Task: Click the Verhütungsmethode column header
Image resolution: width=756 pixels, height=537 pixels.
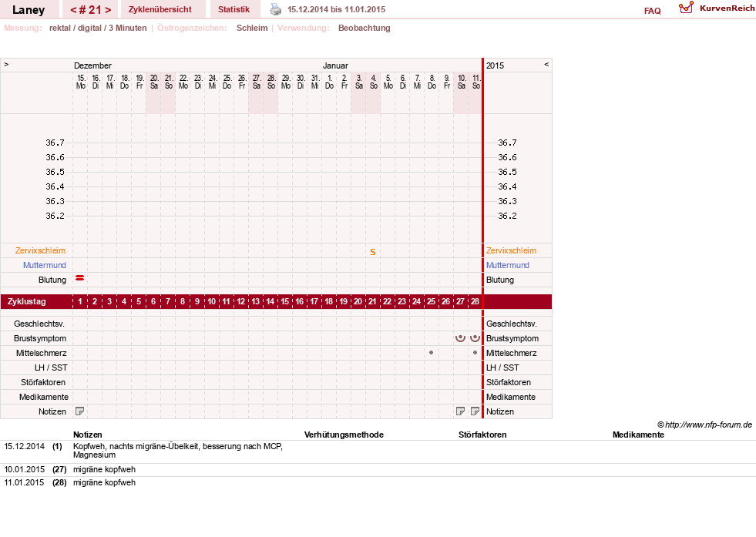Action: tap(344, 435)
